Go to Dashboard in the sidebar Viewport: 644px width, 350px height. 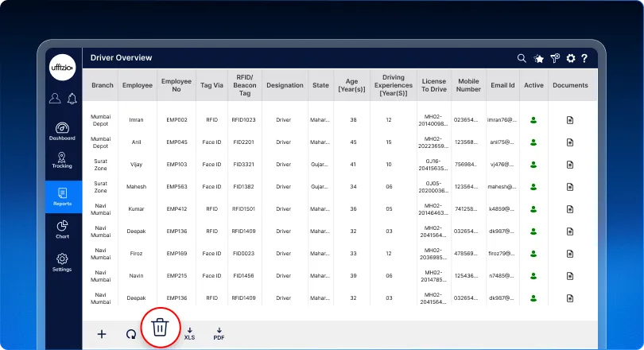(x=62, y=131)
